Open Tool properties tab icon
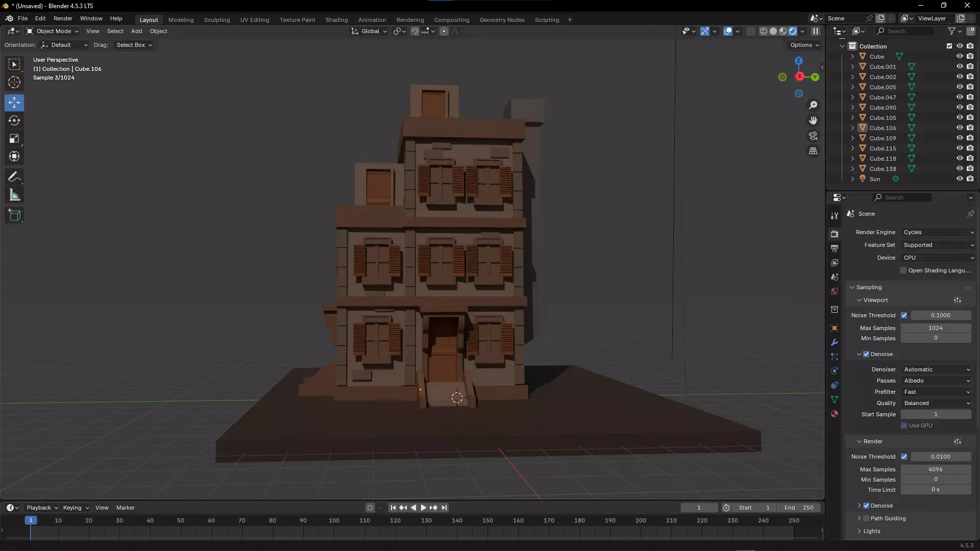 point(835,216)
